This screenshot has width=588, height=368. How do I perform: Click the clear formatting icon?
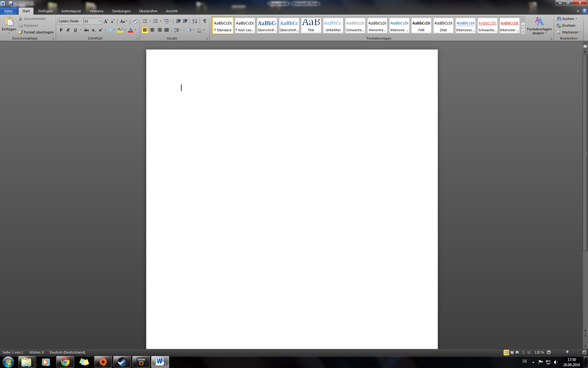135,21
